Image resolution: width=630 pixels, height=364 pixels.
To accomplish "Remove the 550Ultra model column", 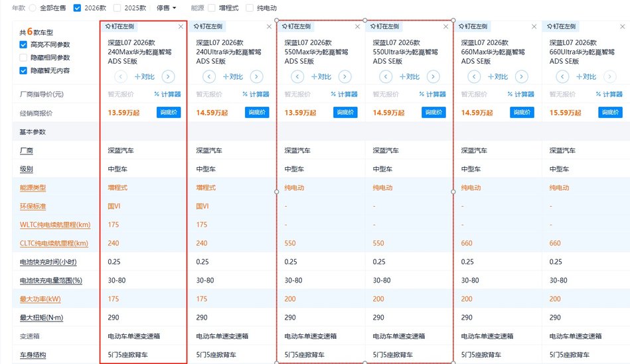I will (x=446, y=27).
